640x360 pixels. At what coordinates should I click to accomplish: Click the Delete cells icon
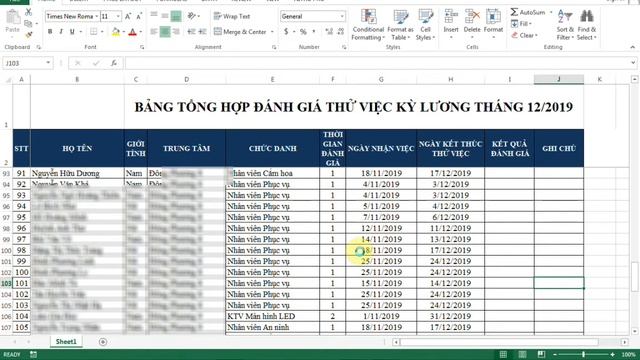[x=472, y=17]
